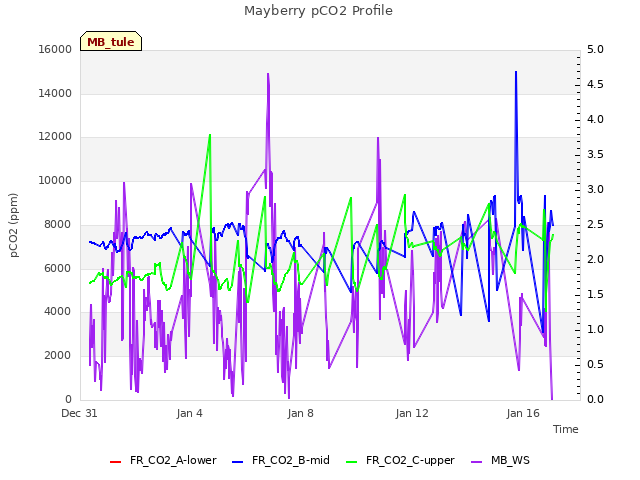Viewport: 640px width, 480px height.
Task: Toggle the FR_CO2_C-upper legend label
Action: tap(410, 460)
